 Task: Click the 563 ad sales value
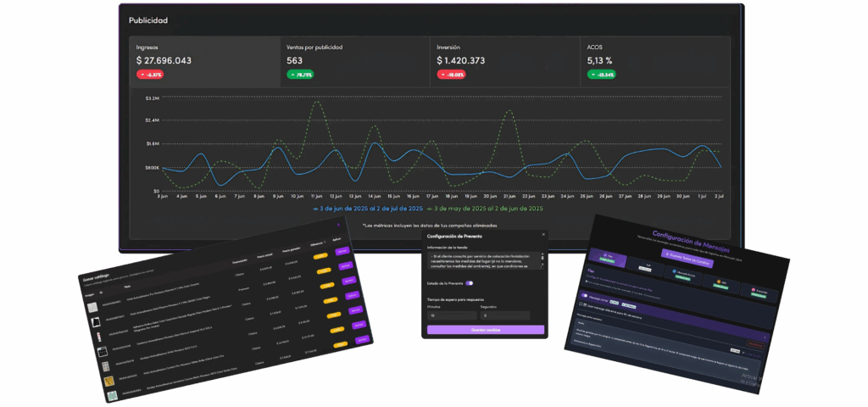[294, 60]
